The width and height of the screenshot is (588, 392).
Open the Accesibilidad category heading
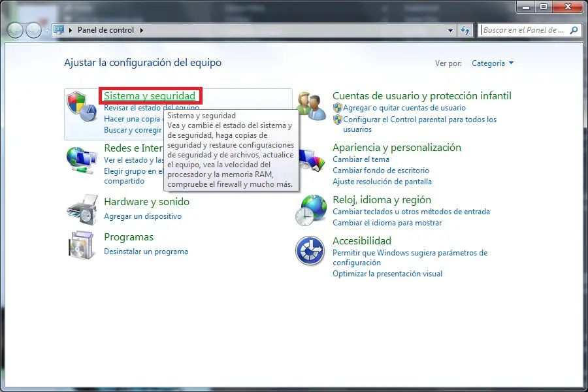pyautogui.click(x=362, y=240)
